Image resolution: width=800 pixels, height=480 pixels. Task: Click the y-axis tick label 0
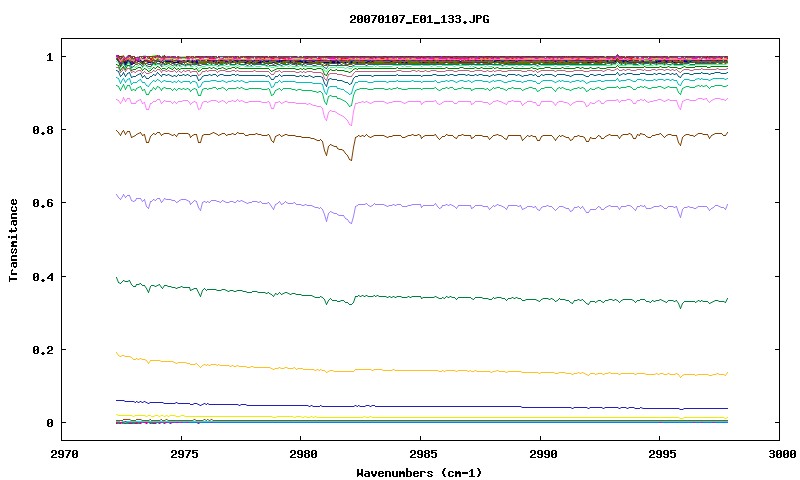49,423
